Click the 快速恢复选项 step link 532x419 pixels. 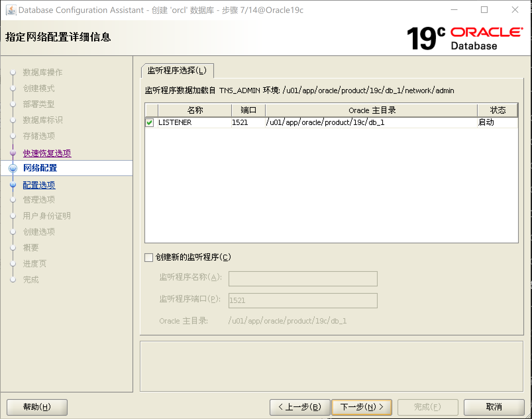coord(47,153)
